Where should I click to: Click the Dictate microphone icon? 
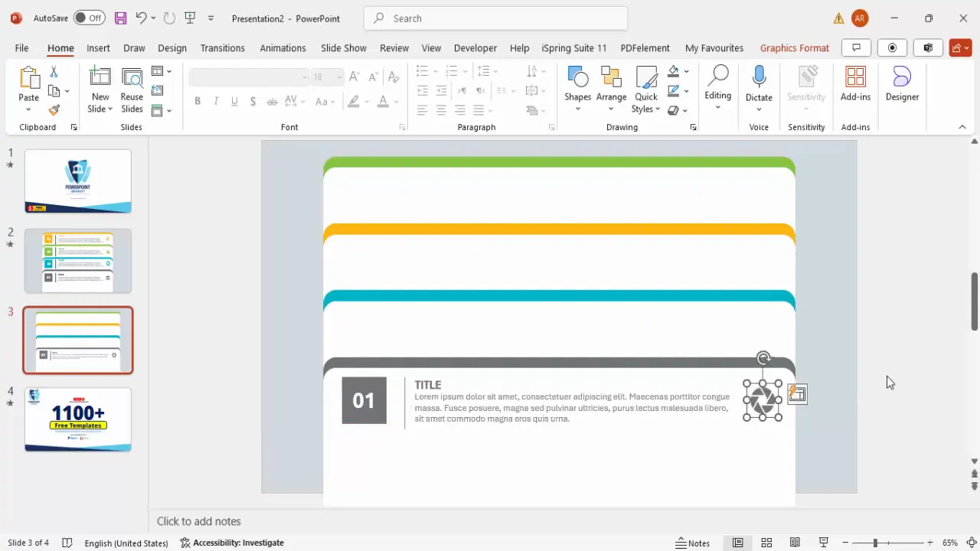[759, 77]
